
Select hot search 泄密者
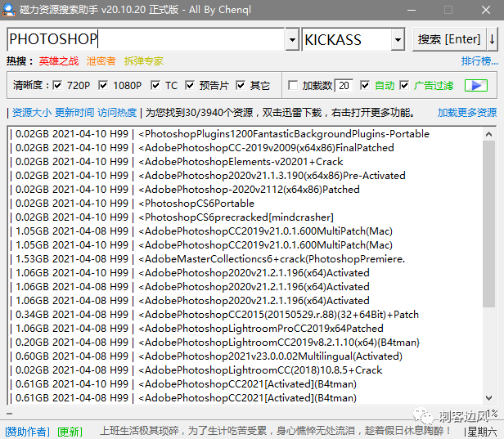[101, 61]
